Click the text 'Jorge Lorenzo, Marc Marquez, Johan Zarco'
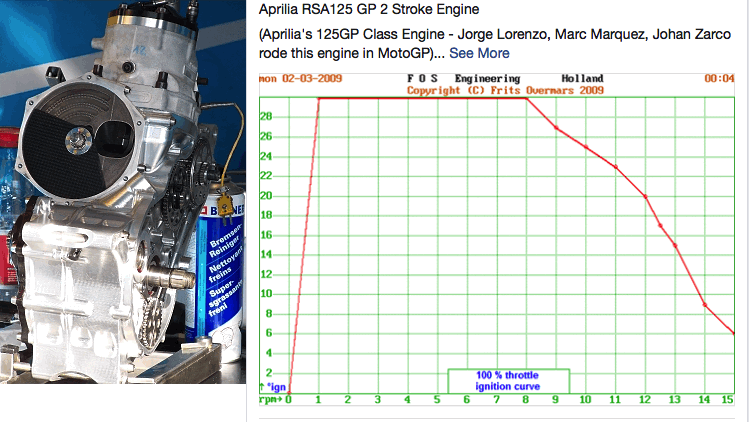Screen dimensions: 750x425 click(595, 34)
